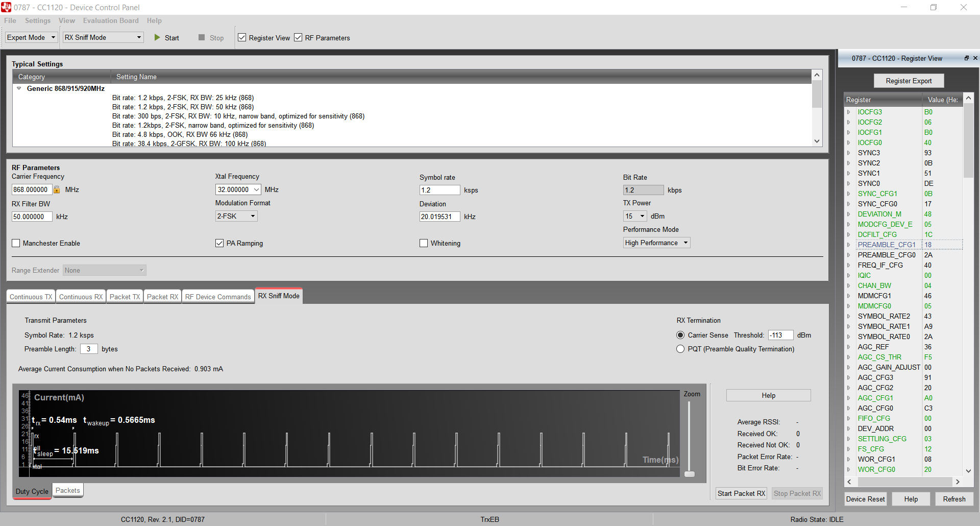This screenshot has width=980, height=526.
Task: Open the RX Sniff Mode toolbar dropdown
Action: point(103,38)
